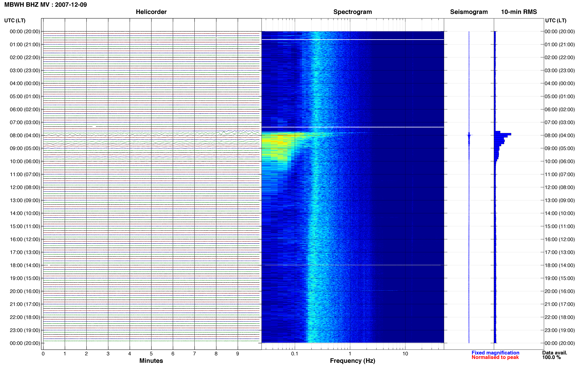588x368 pixels.
Task: Click the 'Helicorder' panel heading
Action: 151,12
